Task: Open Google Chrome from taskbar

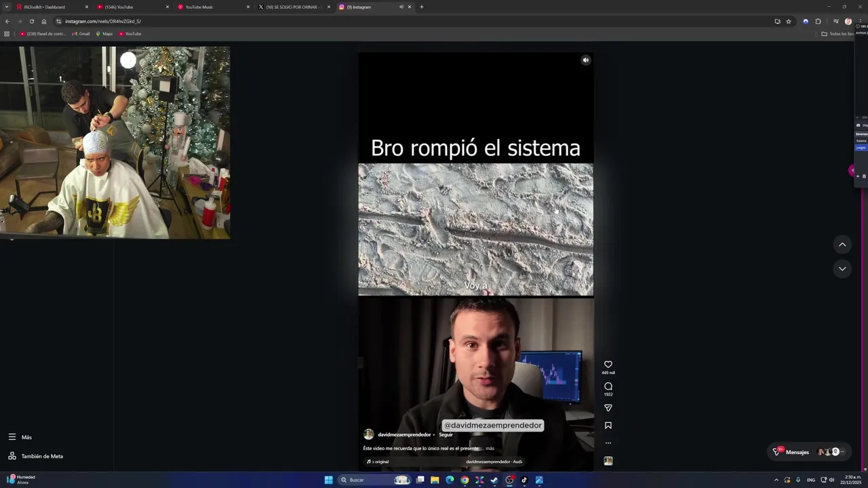Action: [x=465, y=480]
